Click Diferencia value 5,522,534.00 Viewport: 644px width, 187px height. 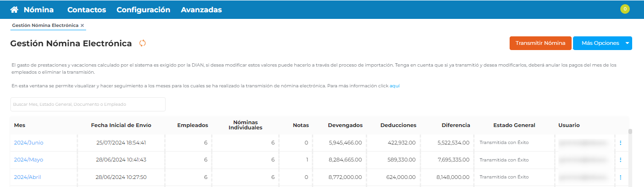point(453,143)
